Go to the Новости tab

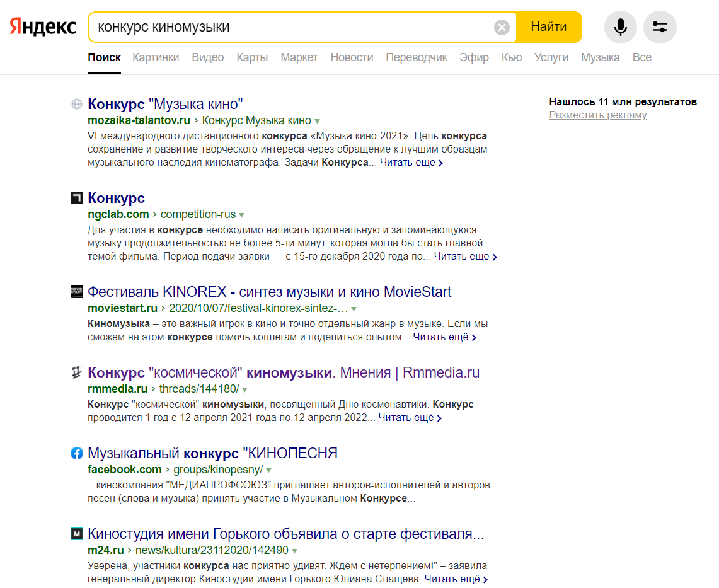click(x=352, y=57)
